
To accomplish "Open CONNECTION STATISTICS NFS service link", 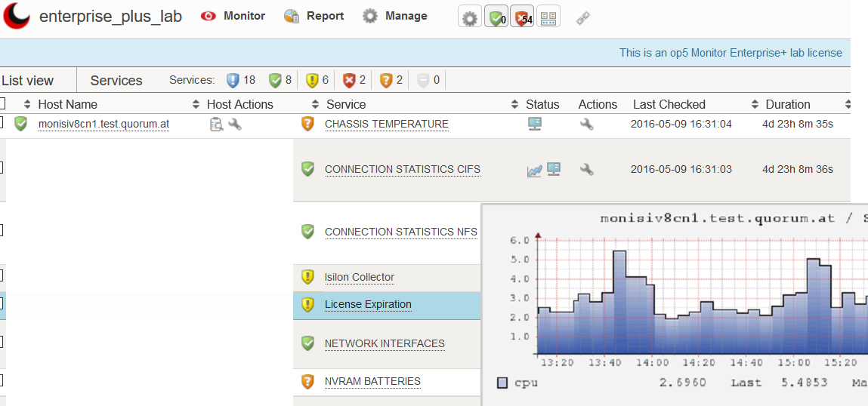I will (401, 232).
